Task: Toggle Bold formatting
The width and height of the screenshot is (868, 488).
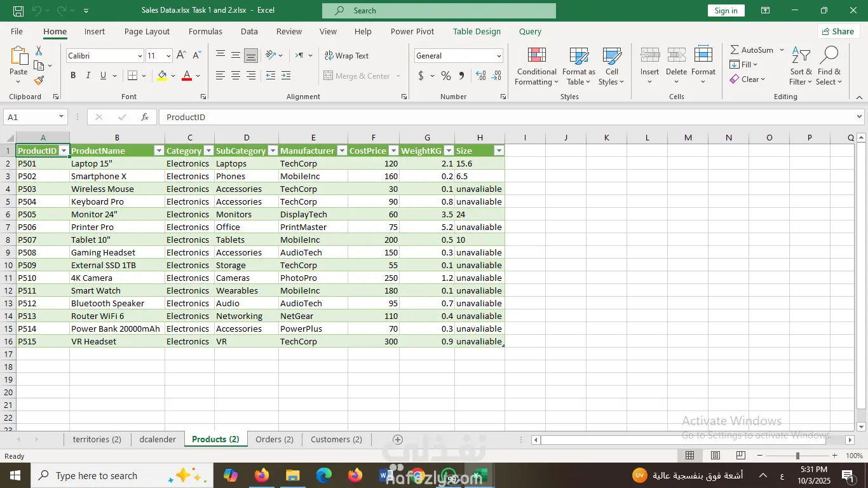Action: tap(73, 76)
